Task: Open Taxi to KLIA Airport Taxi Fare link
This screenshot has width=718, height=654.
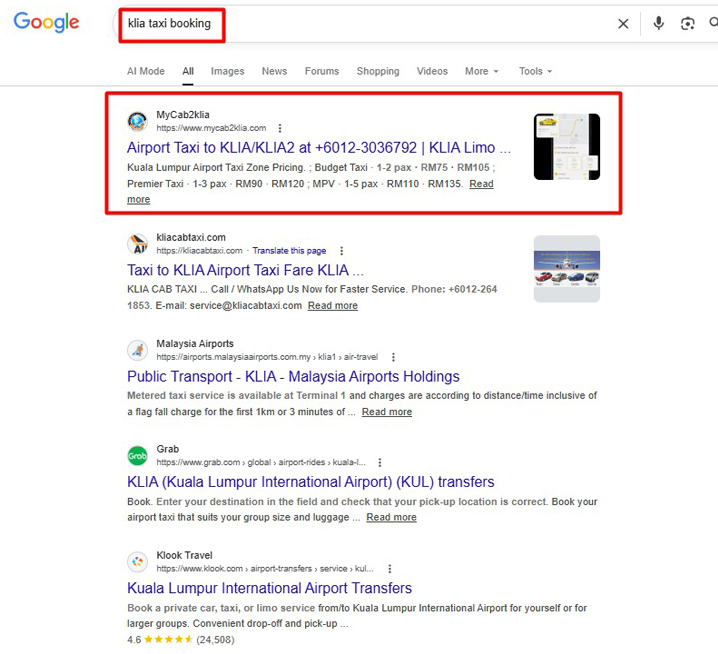Action: (x=245, y=270)
